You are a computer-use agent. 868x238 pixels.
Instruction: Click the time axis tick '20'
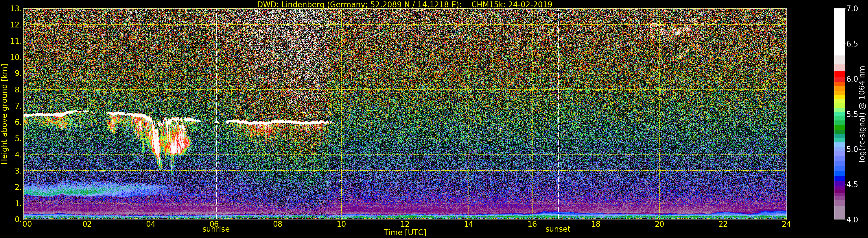[659, 224]
